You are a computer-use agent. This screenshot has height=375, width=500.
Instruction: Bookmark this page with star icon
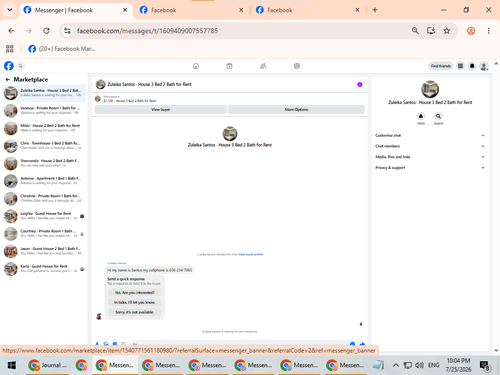[447, 31]
